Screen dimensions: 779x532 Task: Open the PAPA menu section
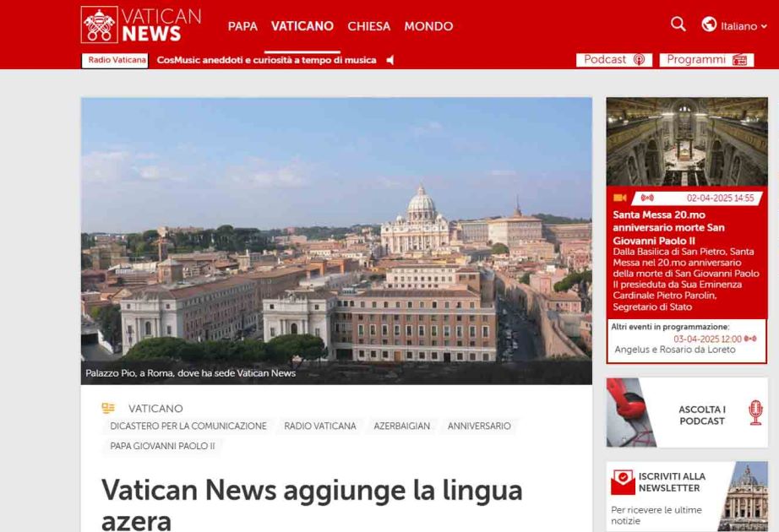[x=242, y=26]
